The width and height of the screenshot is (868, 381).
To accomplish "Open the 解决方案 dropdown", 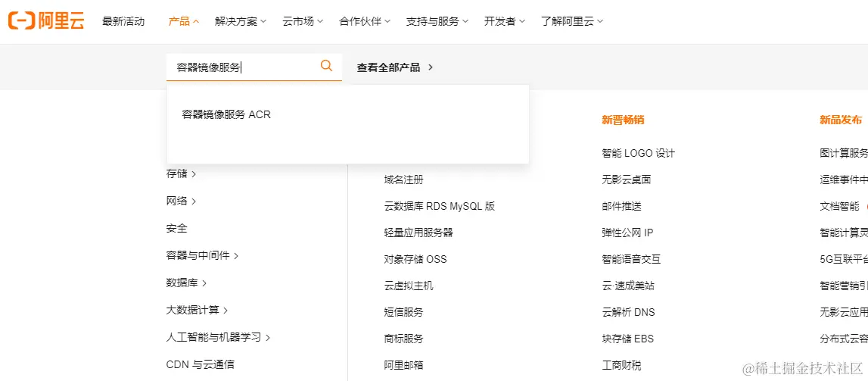I will click(x=241, y=22).
